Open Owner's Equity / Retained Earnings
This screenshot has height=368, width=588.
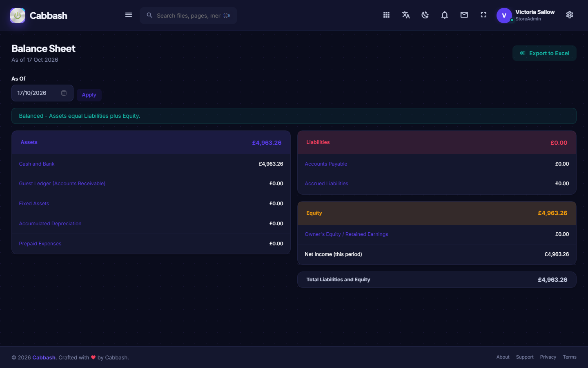click(x=346, y=234)
